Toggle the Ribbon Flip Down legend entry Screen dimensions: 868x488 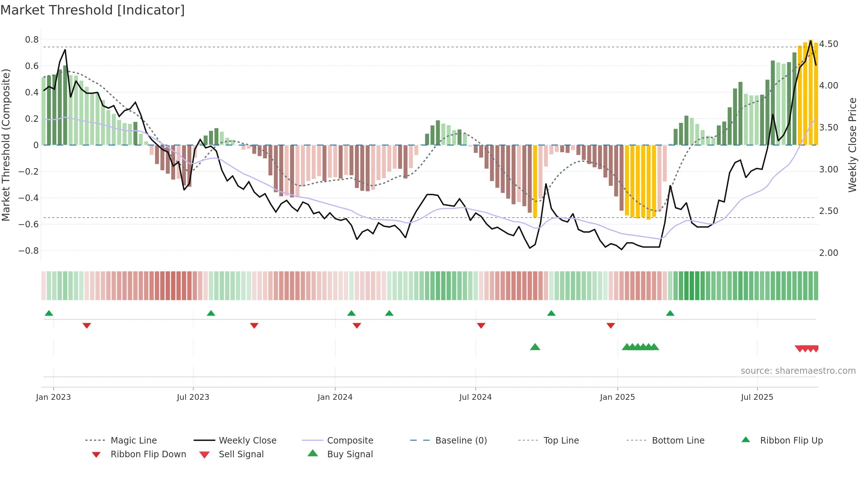tap(139, 454)
